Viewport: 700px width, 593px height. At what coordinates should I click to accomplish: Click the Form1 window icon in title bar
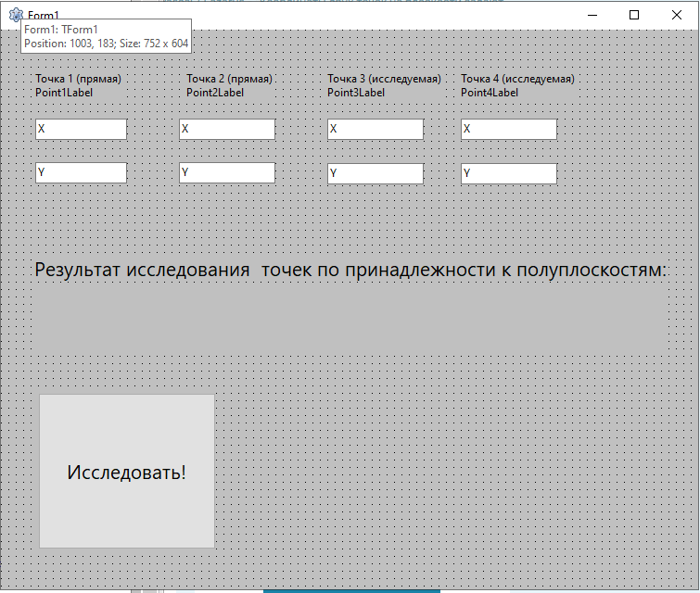pyautogui.click(x=16, y=15)
